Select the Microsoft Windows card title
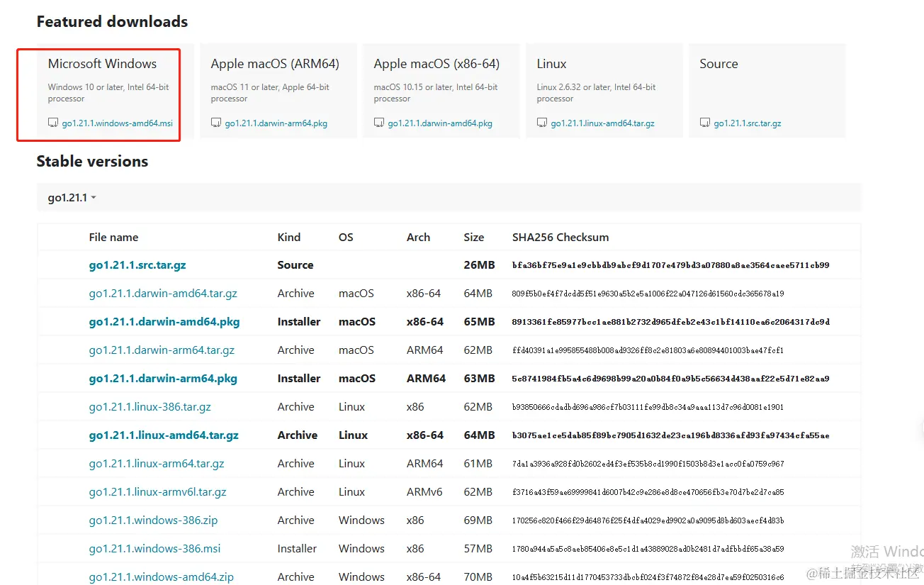 (x=103, y=64)
